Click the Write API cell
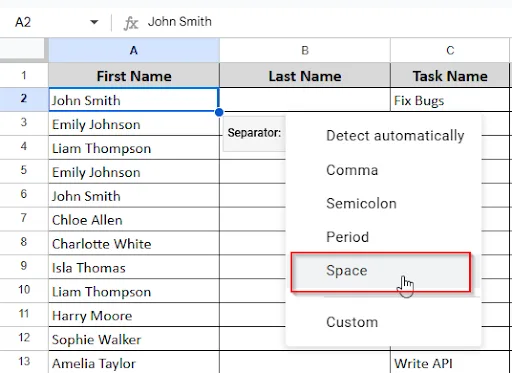This screenshot has height=373, width=512. coord(450,362)
